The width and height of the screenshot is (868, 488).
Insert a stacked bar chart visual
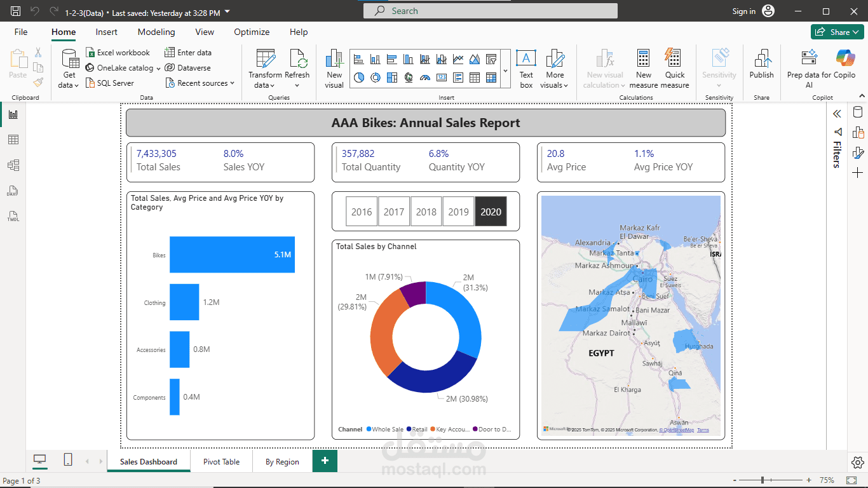(x=358, y=59)
